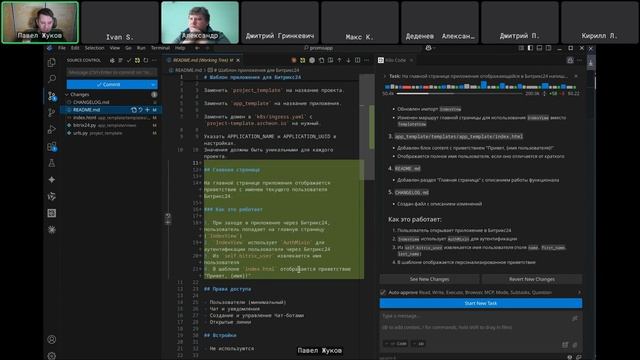Open the Source Control more actions menu
Image resolution: width=640 pixels, height=360 pixels.
tap(154, 60)
